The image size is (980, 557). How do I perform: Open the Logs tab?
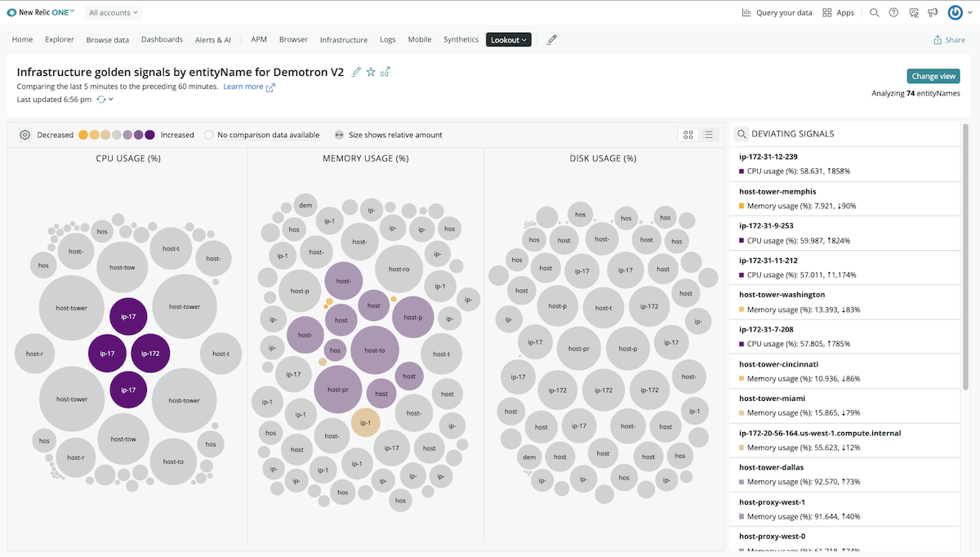pos(388,39)
